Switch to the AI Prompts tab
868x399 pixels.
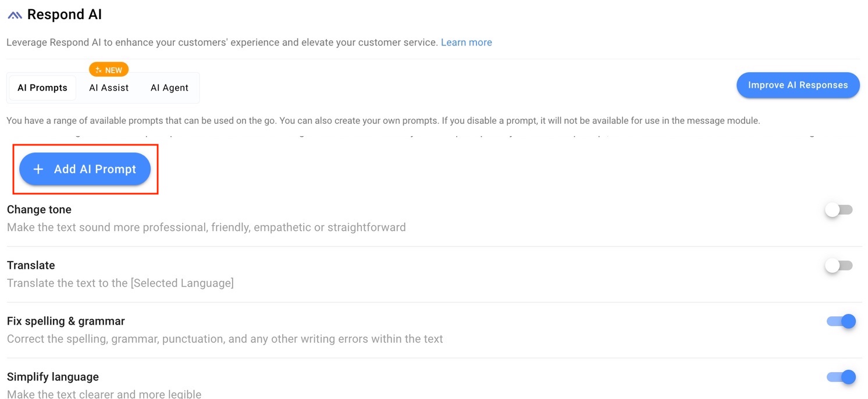click(42, 88)
